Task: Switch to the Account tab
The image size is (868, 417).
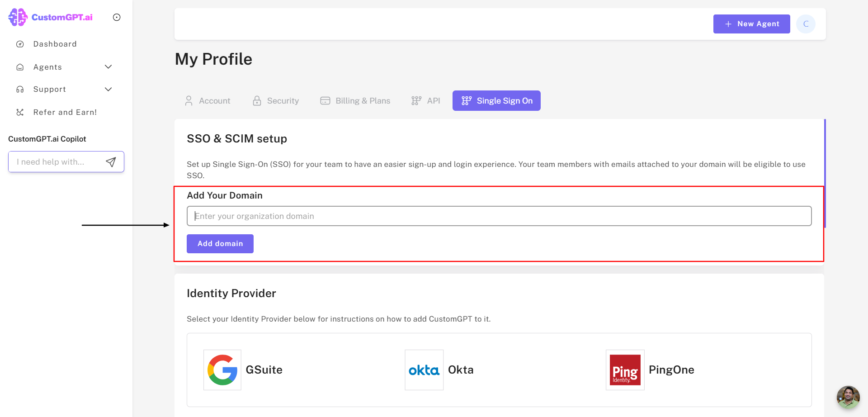Action: [208, 101]
